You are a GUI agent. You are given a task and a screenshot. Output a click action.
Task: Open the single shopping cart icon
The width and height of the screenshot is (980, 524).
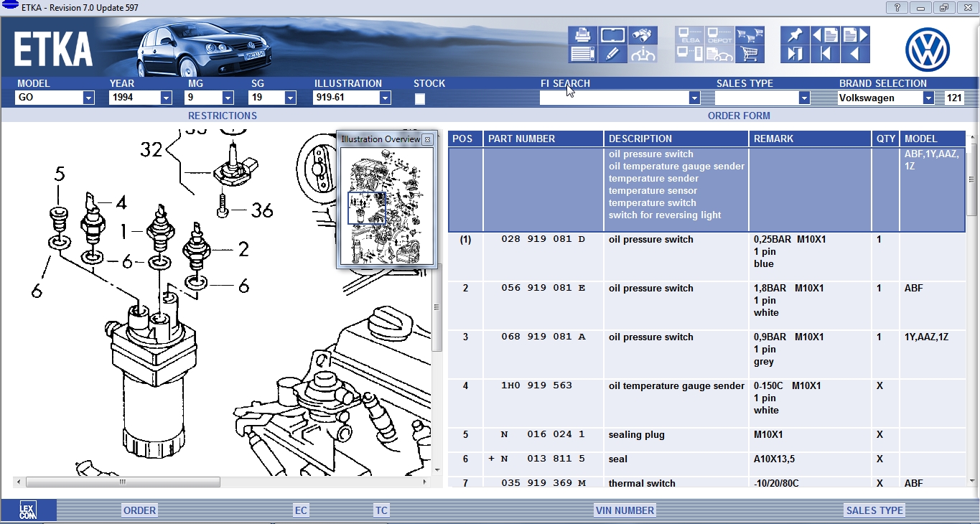[x=750, y=54]
